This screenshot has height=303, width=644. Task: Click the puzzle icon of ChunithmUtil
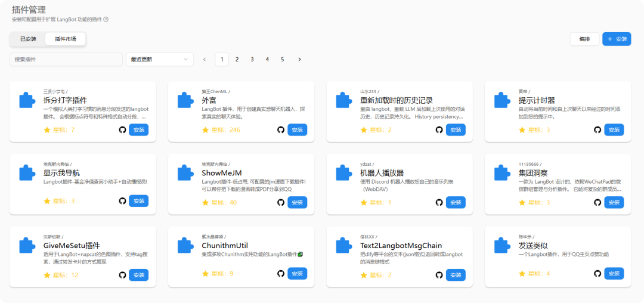(x=185, y=246)
